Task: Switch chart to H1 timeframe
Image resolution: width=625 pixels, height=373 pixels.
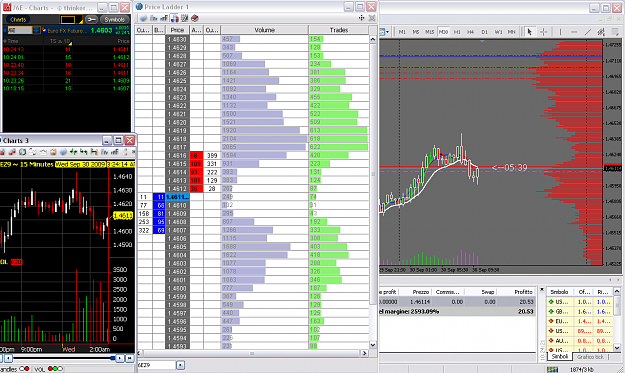Action: click(457, 32)
